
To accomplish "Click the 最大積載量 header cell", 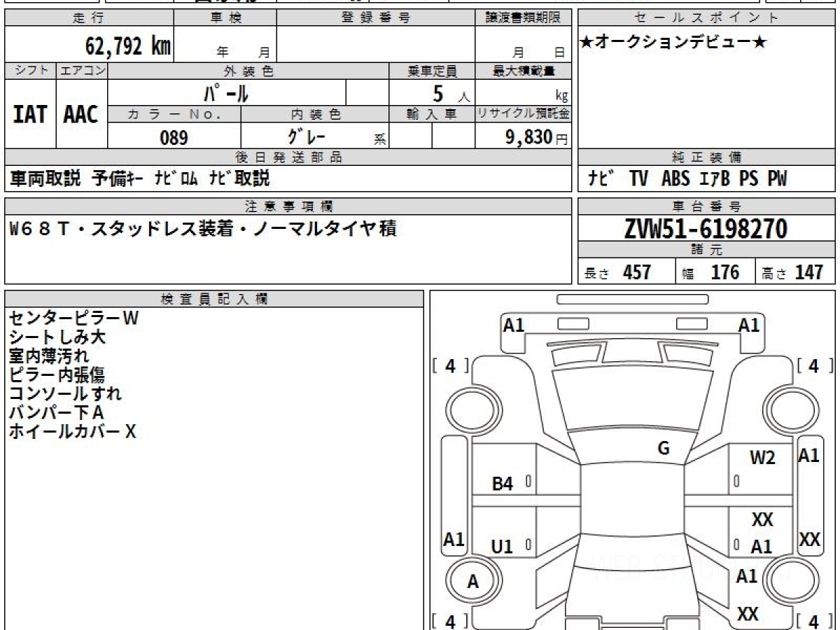I will click(x=523, y=71).
